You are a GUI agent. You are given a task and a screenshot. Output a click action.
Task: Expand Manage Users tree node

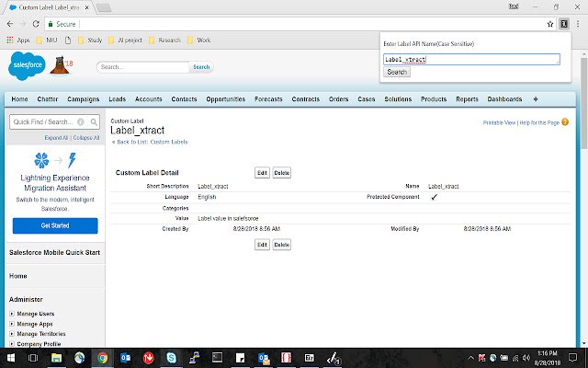12,314
